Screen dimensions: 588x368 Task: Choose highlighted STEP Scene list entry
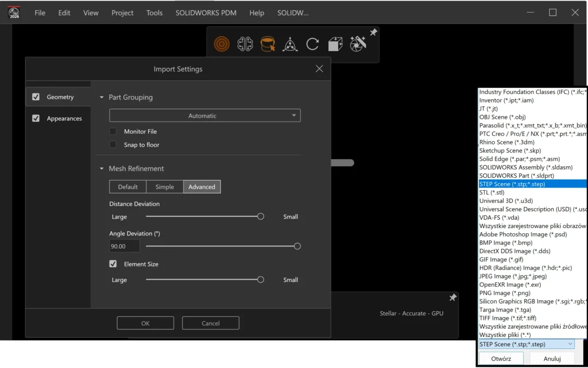[x=533, y=184]
